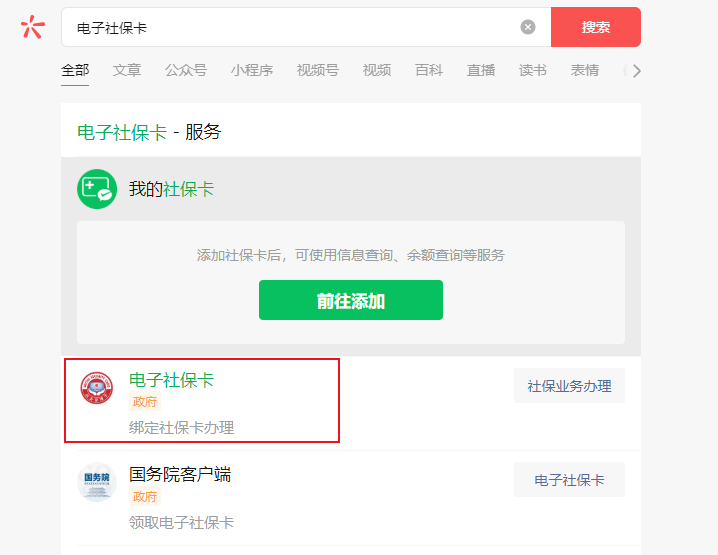
Task: Clear the search box text
Action: coord(528,27)
